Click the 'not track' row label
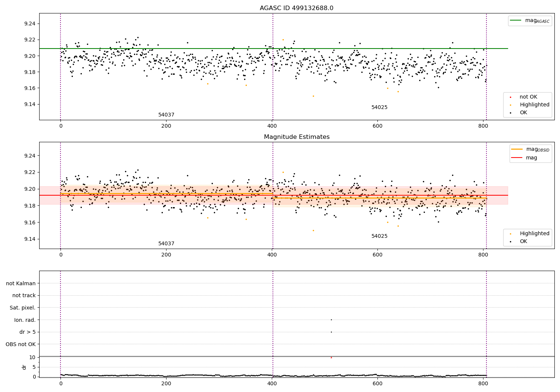The width and height of the screenshot is (560, 392). pyautogui.click(x=24, y=295)
